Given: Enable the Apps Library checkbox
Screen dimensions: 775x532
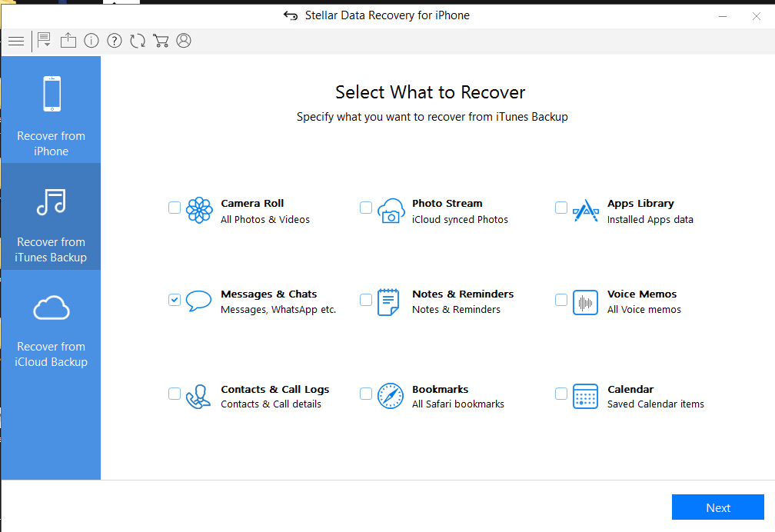Looking at the screenshot, I should click(x=561, y=208).
